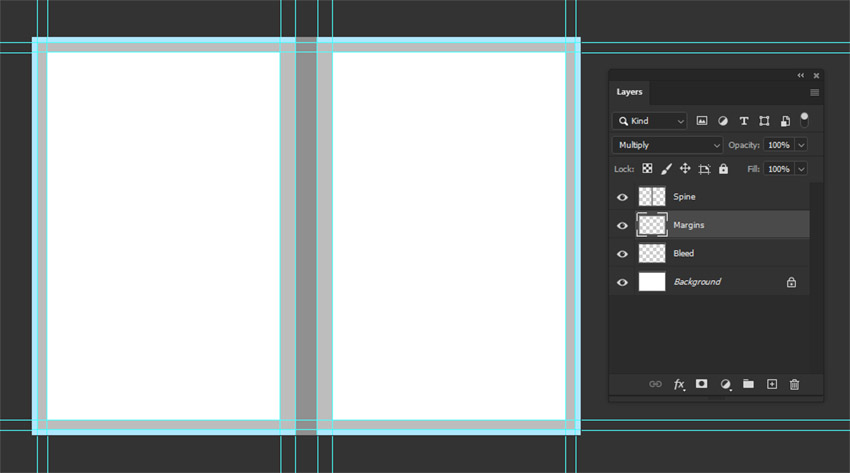Image resolution: width=850 pixels, height=473 pixels.
Task: Select the Margins layer thumbnail
Action: click(x=652, y=225)
